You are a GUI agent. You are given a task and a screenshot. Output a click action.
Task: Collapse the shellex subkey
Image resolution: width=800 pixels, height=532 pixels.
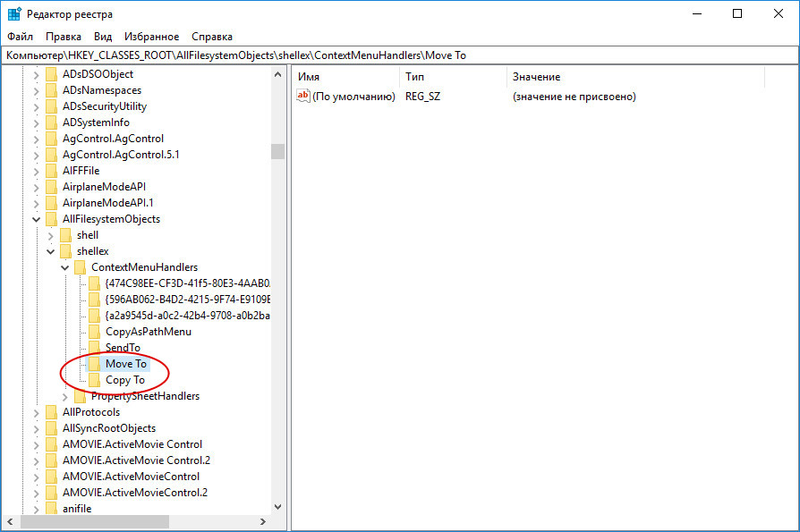coord(50,252)
